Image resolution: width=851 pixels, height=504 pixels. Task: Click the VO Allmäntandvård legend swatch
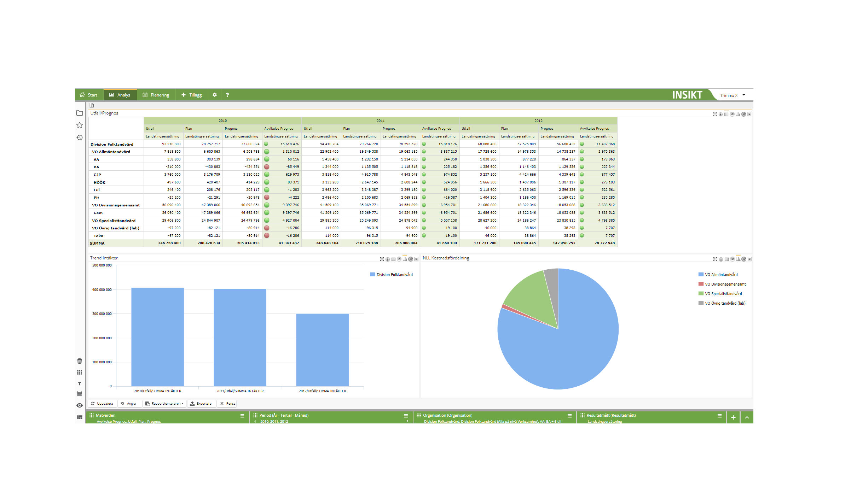[x=701, y=274]
